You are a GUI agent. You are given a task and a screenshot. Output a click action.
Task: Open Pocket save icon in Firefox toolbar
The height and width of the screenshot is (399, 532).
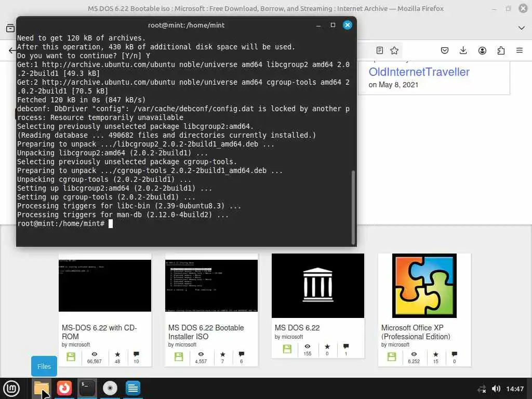445,50
